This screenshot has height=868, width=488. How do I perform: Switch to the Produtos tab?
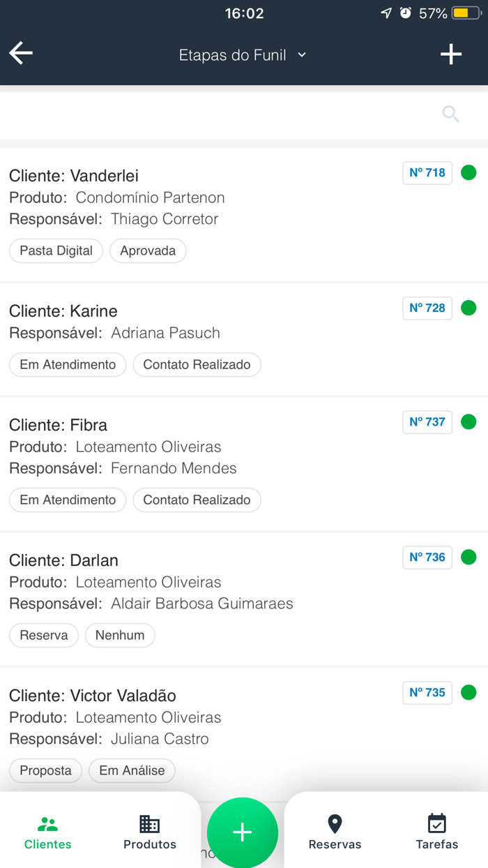(150, 832)
